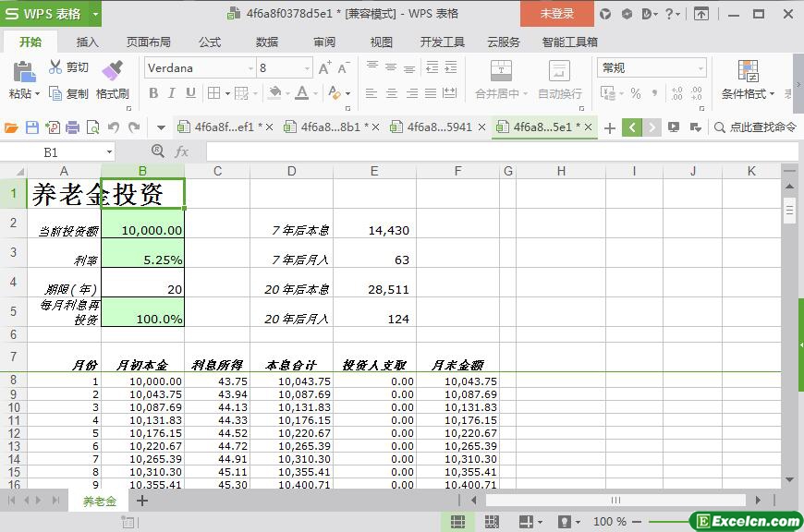Click the Save icon in quick toolbar
Image resolution: width=804 pixels, height=532 pixels.
click(32, 127)
